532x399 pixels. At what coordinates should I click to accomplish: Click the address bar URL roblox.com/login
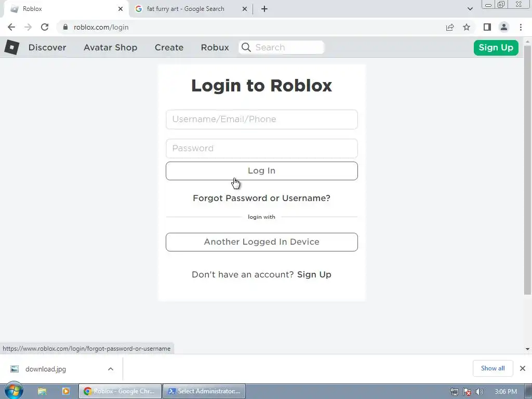click(101, 27)
